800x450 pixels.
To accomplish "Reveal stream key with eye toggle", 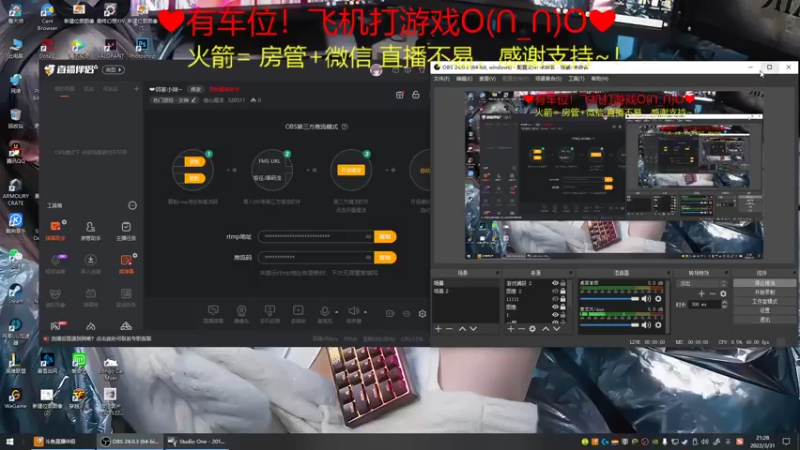I will pos(368,257).
